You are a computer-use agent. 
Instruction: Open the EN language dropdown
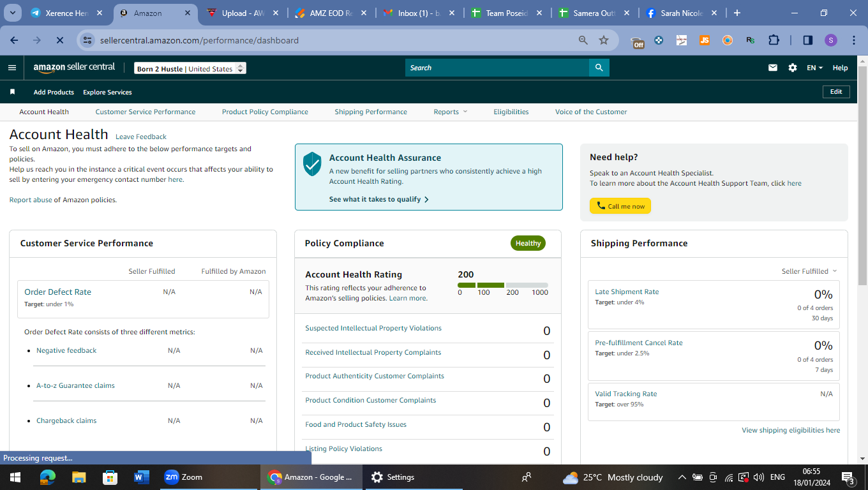tap(814, 68)
